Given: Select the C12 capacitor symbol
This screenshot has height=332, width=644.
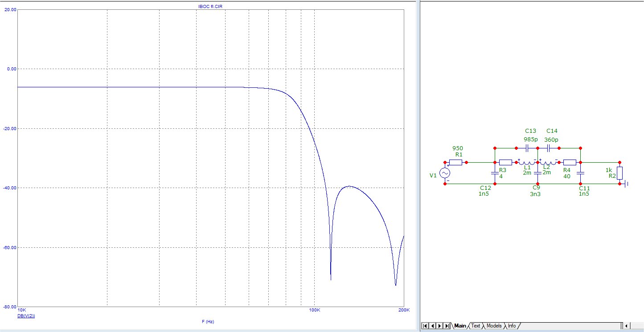Looking at the screenshot, I should [x=495, y=173].
